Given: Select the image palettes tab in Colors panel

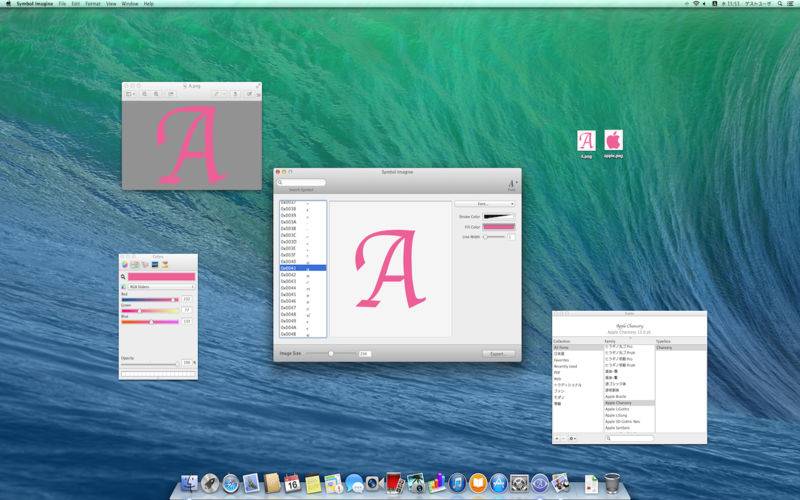Looking at the screenshot, I should click(x=155, y=264).
